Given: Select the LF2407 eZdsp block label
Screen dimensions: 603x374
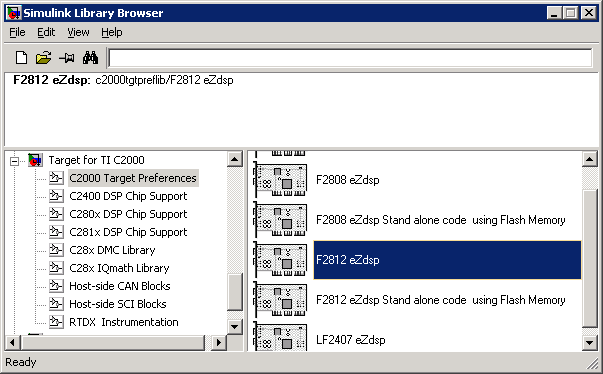Looking at the screenshot, I should point(350,340).
